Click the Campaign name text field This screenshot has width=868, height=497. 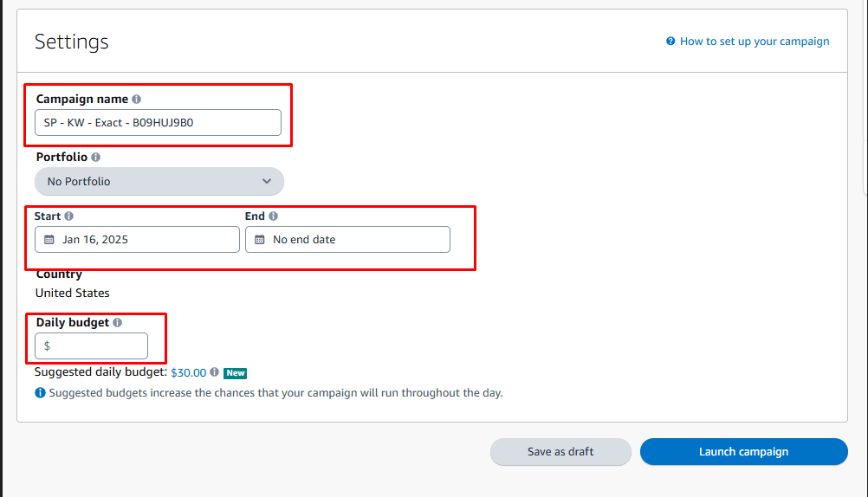pos(158,123)
